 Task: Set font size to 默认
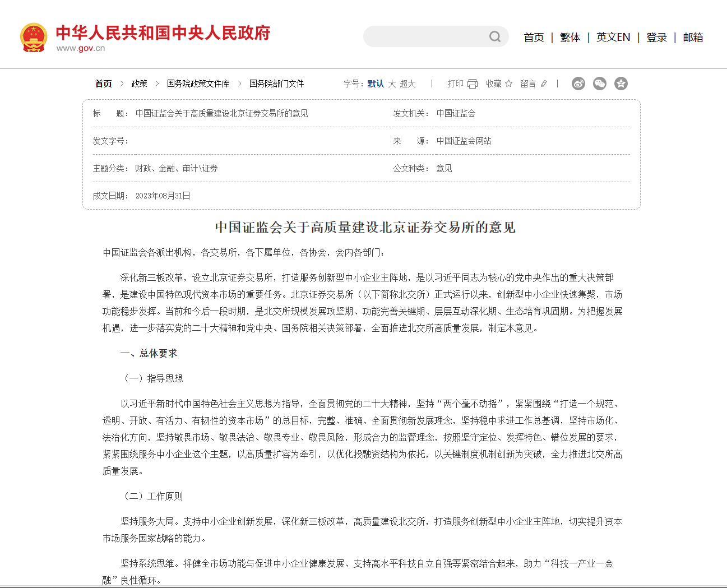click(x=376, y=84)
